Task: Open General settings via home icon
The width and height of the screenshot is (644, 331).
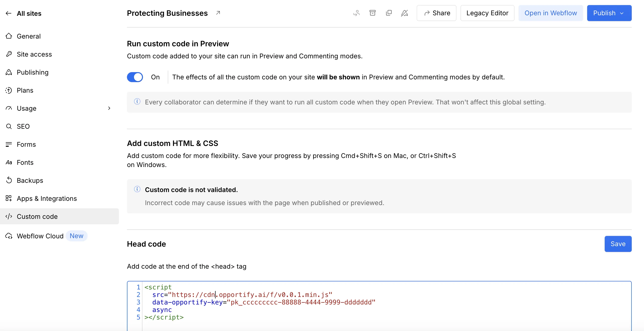Action: (x=9, y=36)
